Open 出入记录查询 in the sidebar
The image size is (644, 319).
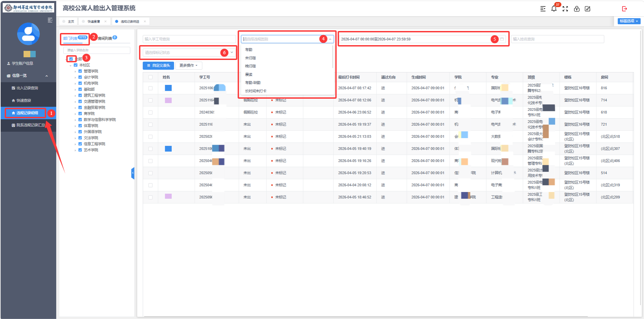(x=27, y=88)
